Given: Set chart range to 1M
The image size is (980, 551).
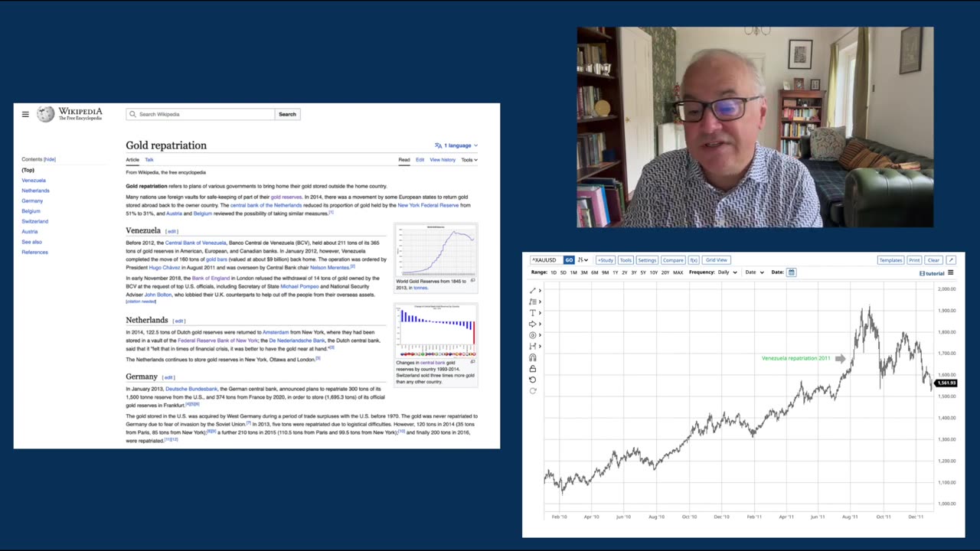Looking at the screenshot, I should (x=573, y=272).
